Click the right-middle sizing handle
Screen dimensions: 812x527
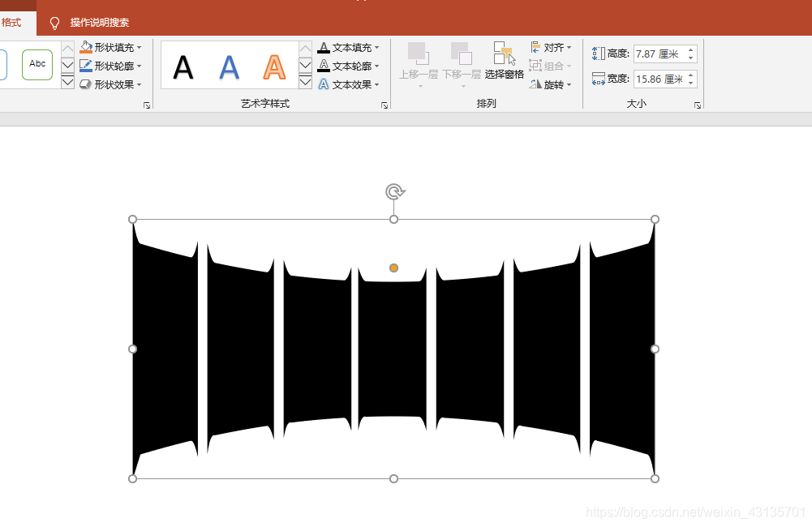click(x=655, y=349)
